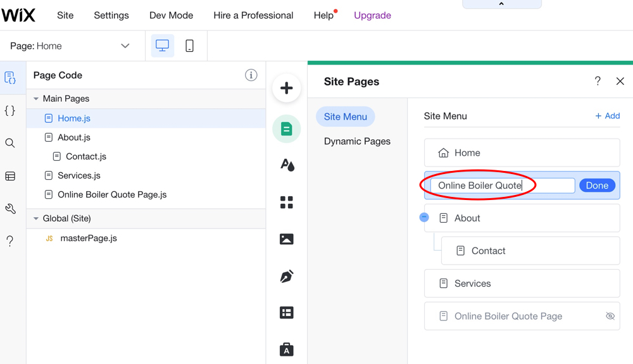Screen dimensions: 633x364
Task: Collapse the top bar with up chevron
Action: tap(501, 4)
